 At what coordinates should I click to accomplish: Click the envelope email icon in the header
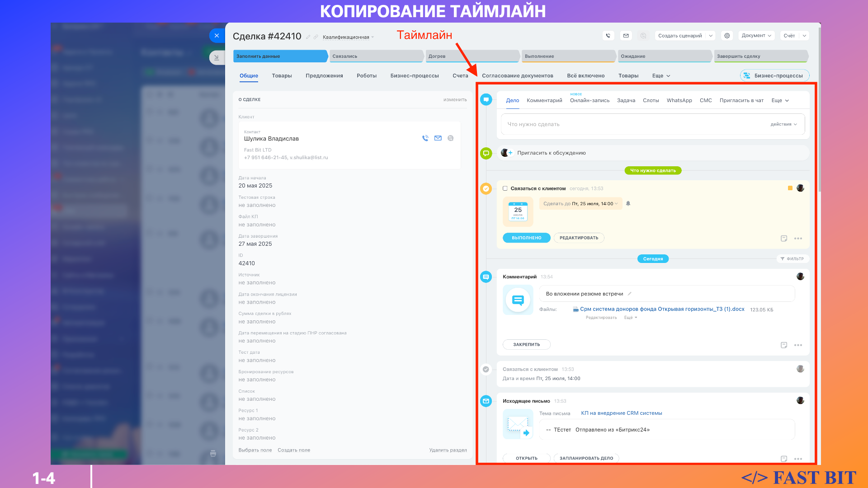[626, 36]
